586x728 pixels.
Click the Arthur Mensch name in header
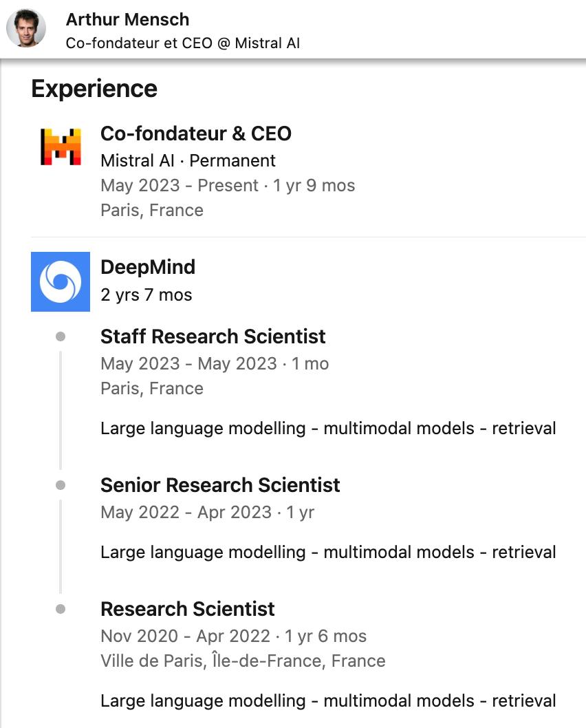[x=127, y=20]
